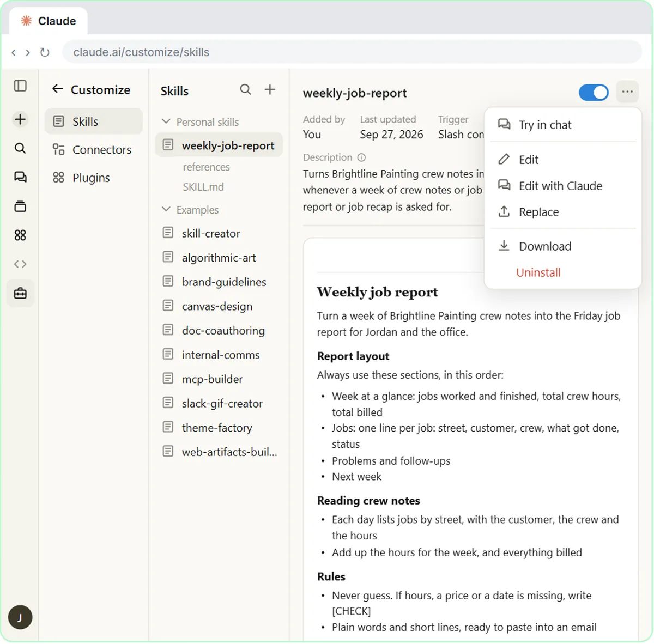Click the URL address bar
Screen dimensions: 654x644
pos(352,52)
